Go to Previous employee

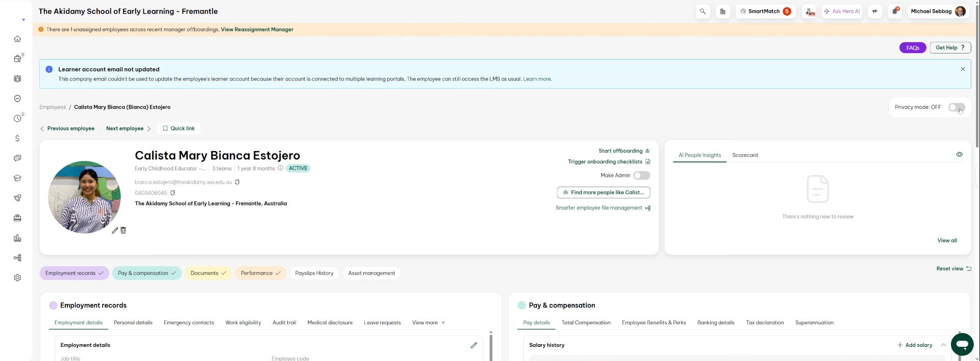click(x=67, y=128)
